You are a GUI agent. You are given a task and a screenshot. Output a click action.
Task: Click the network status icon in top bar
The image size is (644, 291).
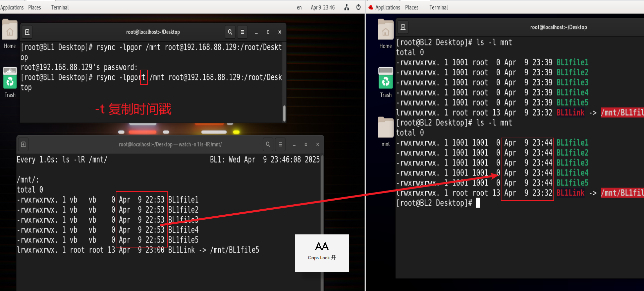(x=346, y=7)
